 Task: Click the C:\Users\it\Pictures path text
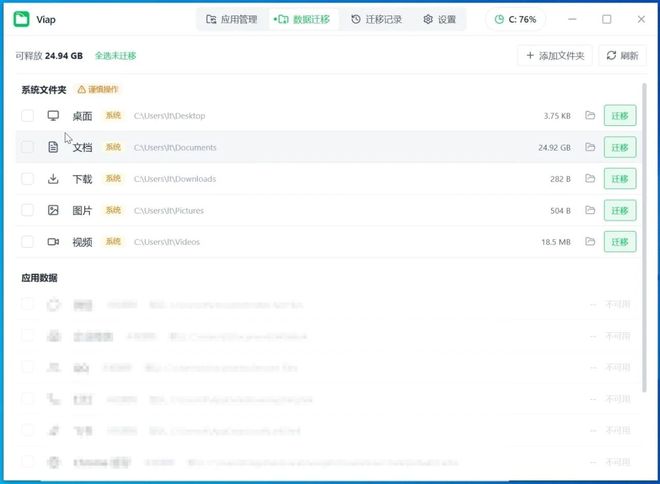coord(169,210)
